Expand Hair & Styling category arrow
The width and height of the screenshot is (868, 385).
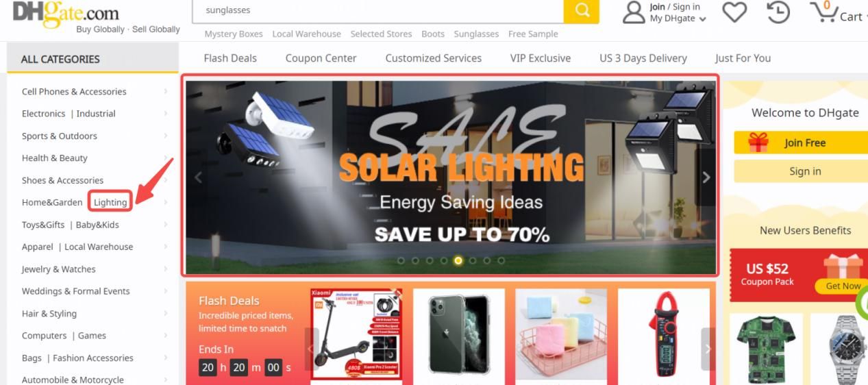click(x=165, y=313)
